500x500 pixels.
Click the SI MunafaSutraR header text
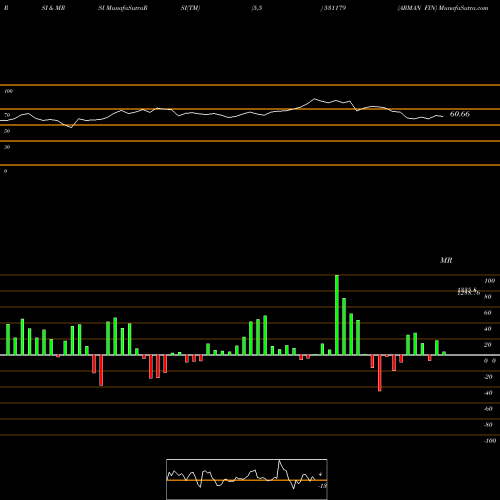tap(123, 8)
